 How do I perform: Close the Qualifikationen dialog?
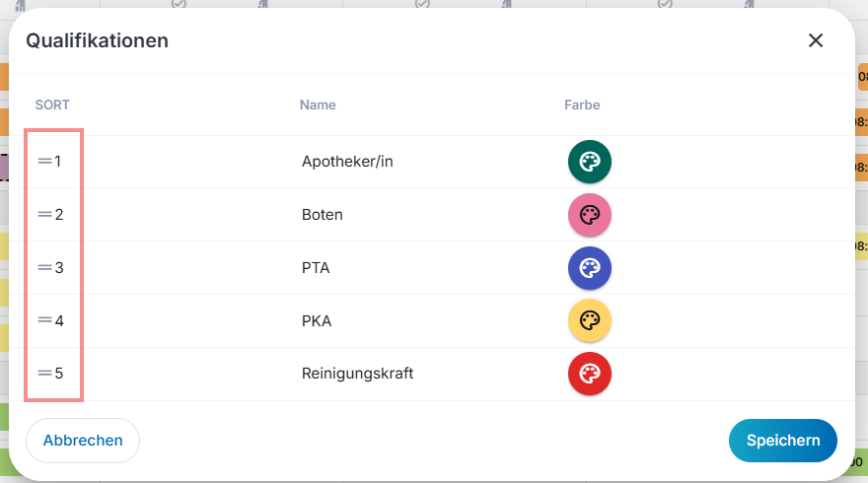(x=816, y=40)
